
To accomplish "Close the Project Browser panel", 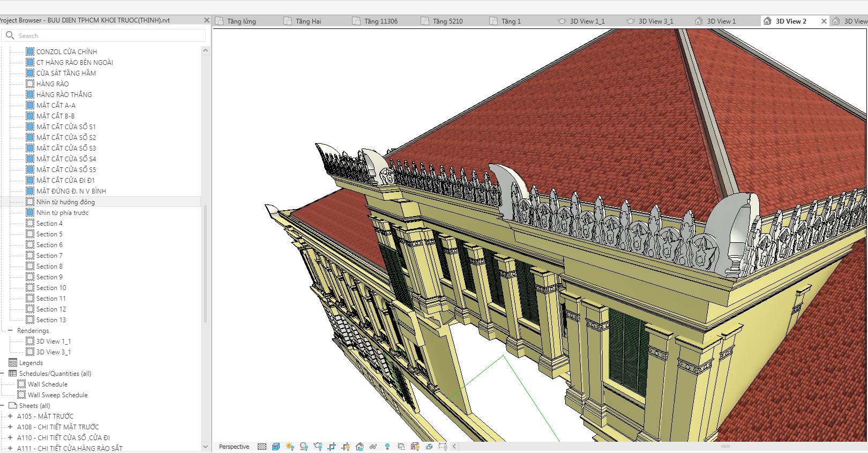I will (x=207, y=20).
